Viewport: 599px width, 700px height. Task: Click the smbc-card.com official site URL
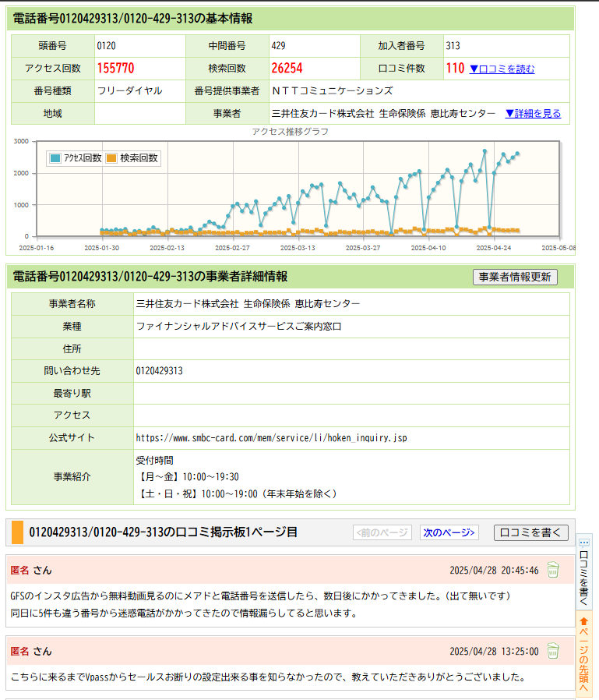point(271,438)
